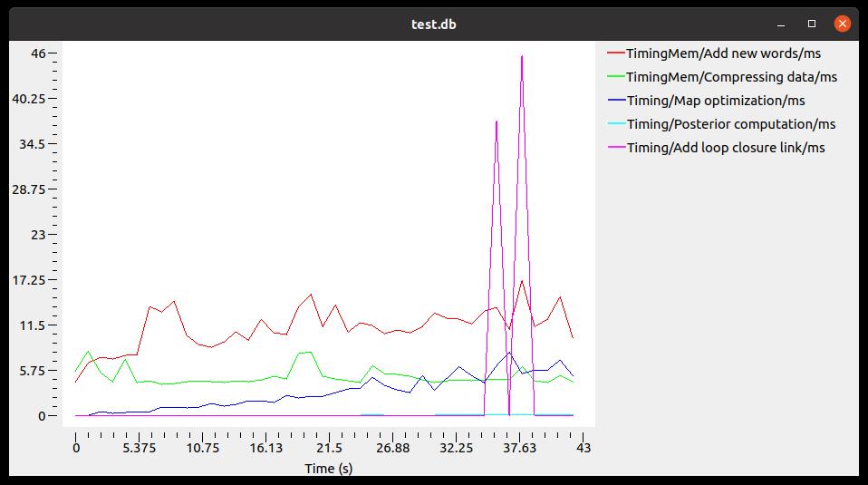Click the green Compressing data legend line
The height and width of the screenshot is (485, 868).
click(x=616, y=77)
